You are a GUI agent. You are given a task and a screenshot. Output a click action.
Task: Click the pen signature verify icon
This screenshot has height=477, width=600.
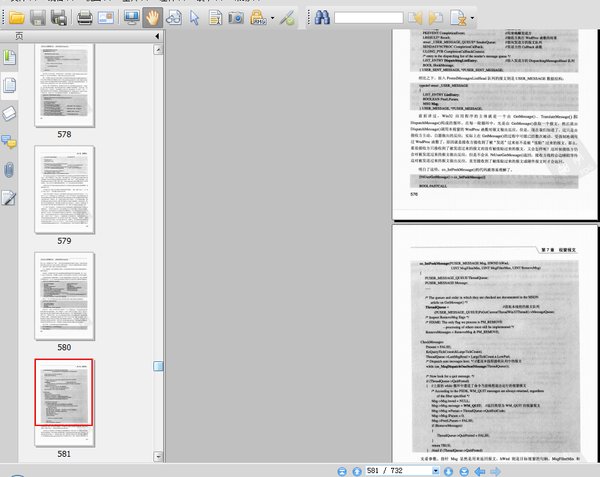pos(287,18)
